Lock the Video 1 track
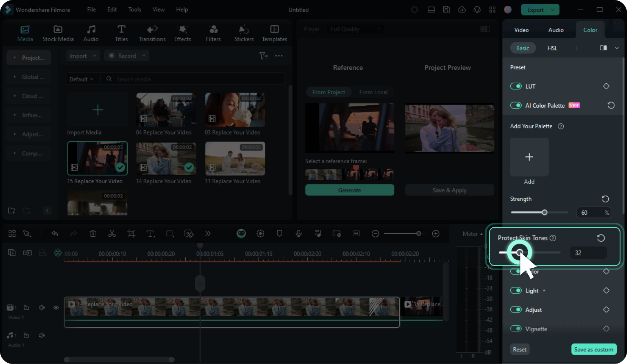 click(26, 308)
